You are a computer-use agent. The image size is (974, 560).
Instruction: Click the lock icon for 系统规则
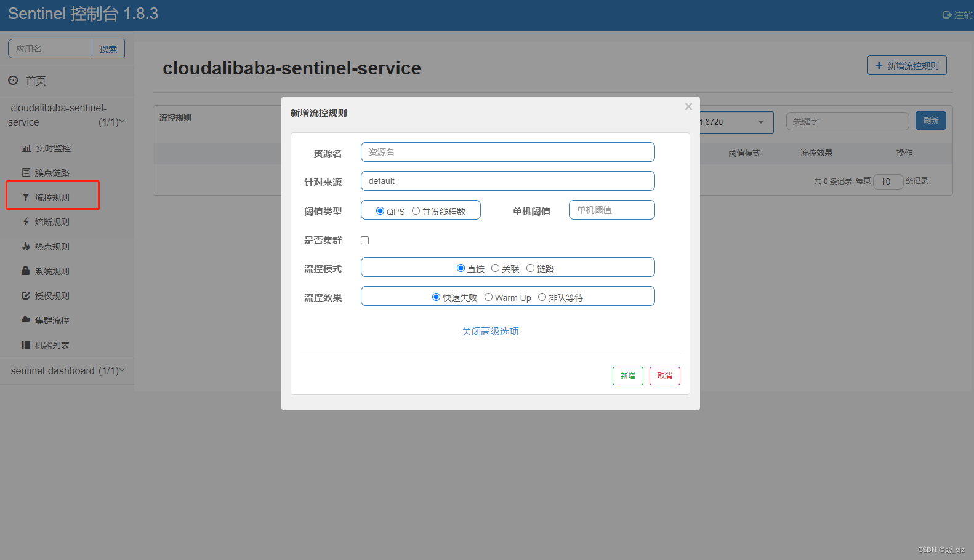(26, 271)
